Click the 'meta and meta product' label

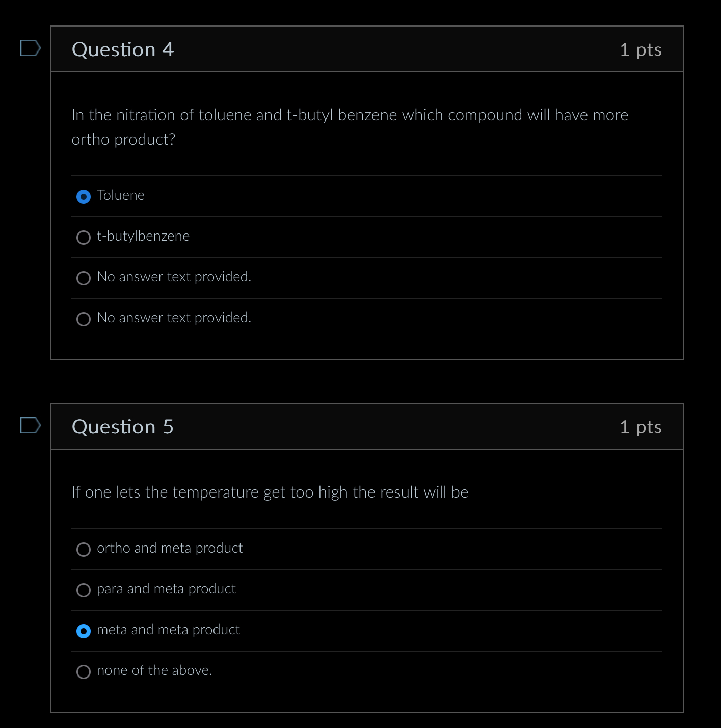(x=168, y=630)
